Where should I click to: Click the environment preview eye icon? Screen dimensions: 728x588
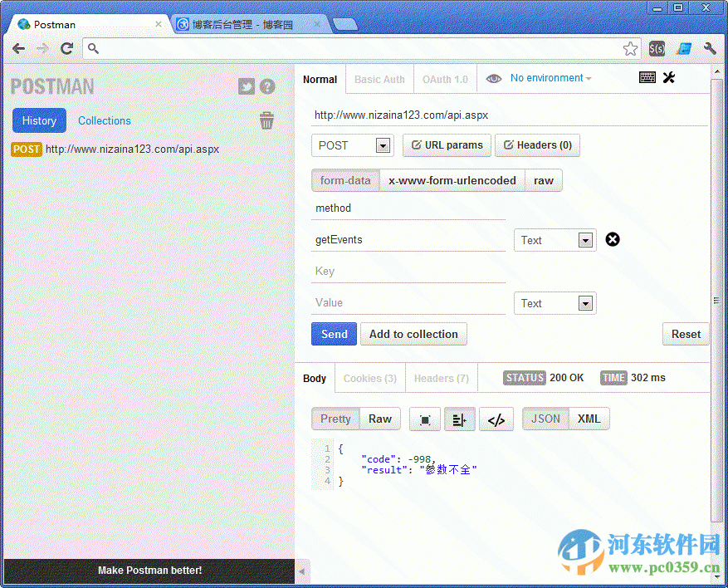(493, 77)
